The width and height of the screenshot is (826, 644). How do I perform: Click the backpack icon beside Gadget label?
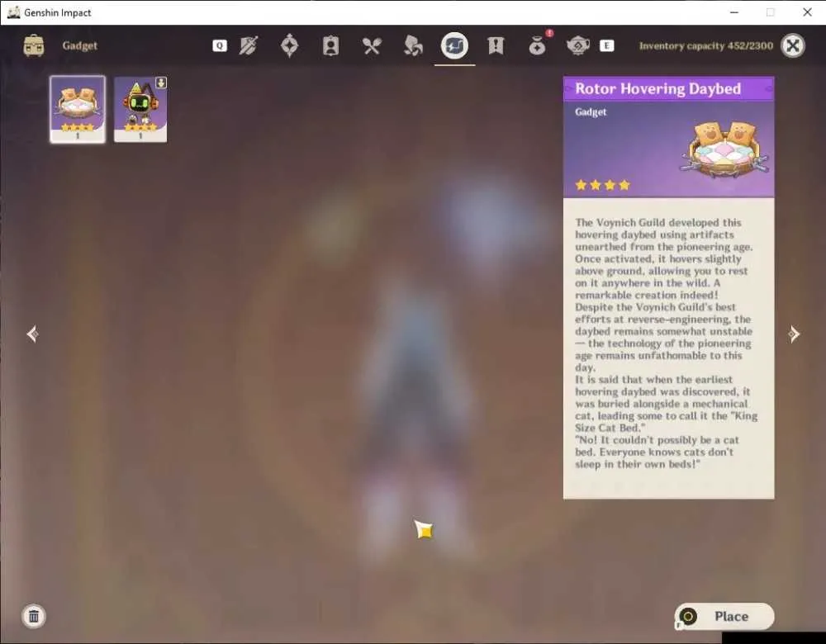click(x=34, y=45)
